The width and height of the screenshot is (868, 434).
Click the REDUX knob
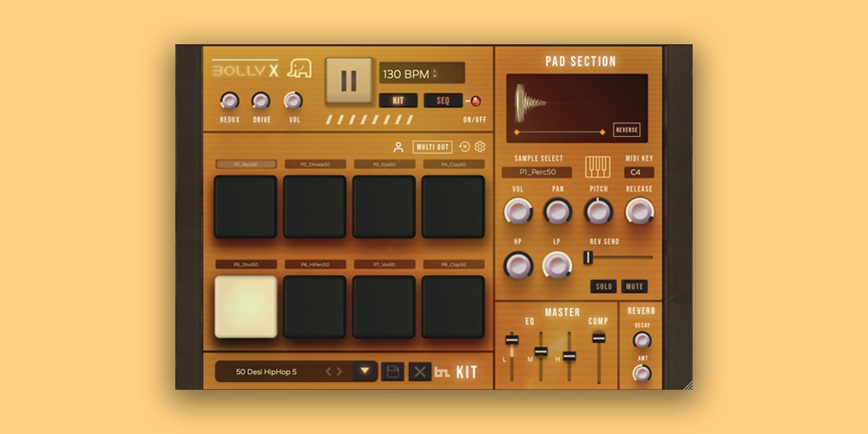tap(229, 101)
